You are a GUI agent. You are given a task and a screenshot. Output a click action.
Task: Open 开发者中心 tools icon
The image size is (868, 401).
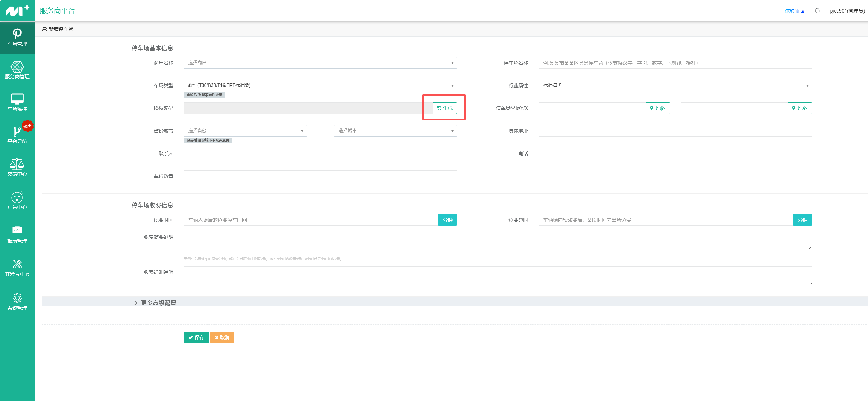click(x=17, y=268)
